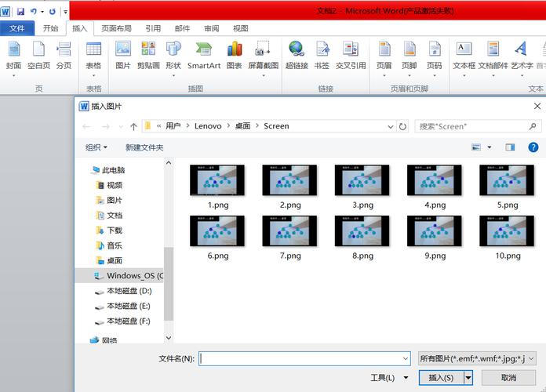Open the table (表格) insert tool
This screenshot has width=546, height=392.
(93, 57)
